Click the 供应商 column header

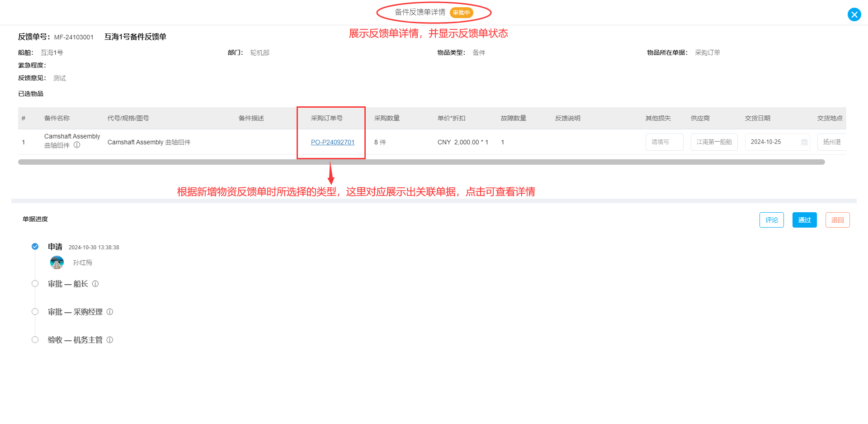700,118
